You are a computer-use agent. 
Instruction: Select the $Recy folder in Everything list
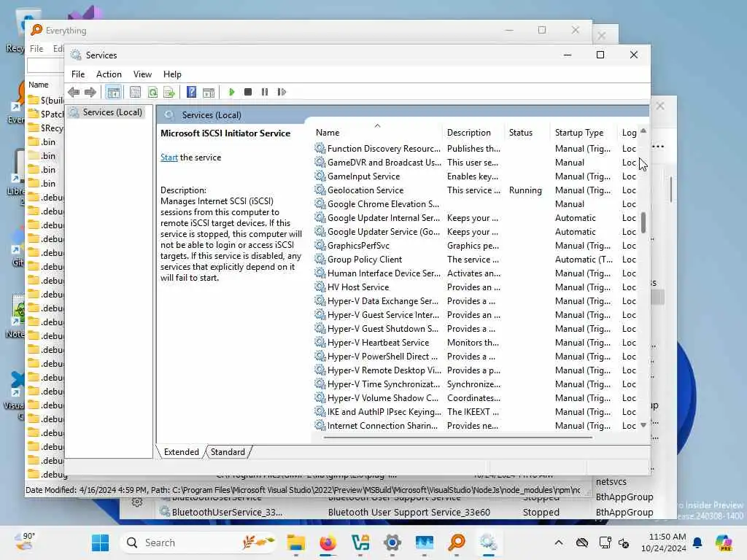[x=46, y=128]
